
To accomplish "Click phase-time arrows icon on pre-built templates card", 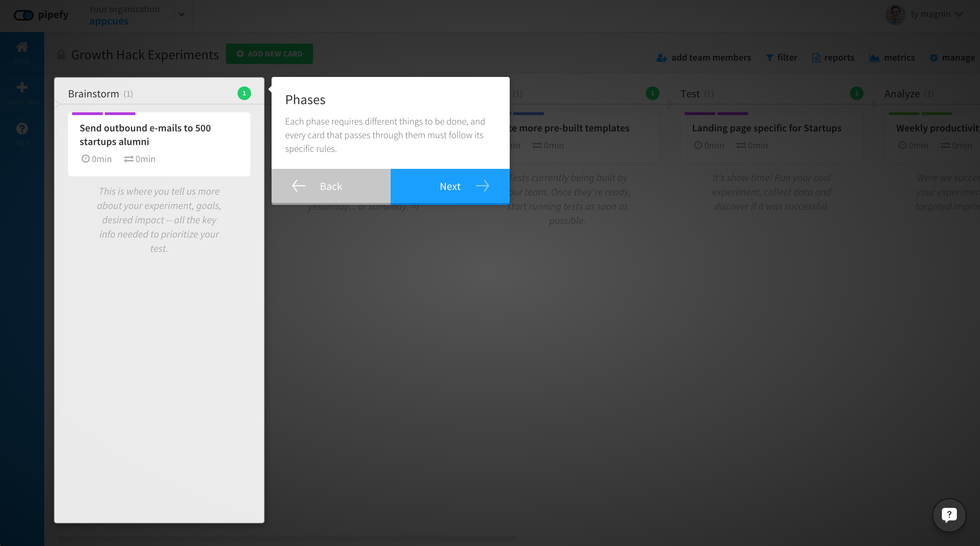I will (x=537, y=145).
